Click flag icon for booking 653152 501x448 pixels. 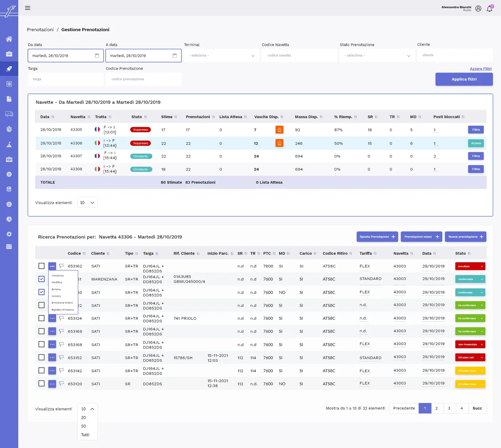click(62, 357)
